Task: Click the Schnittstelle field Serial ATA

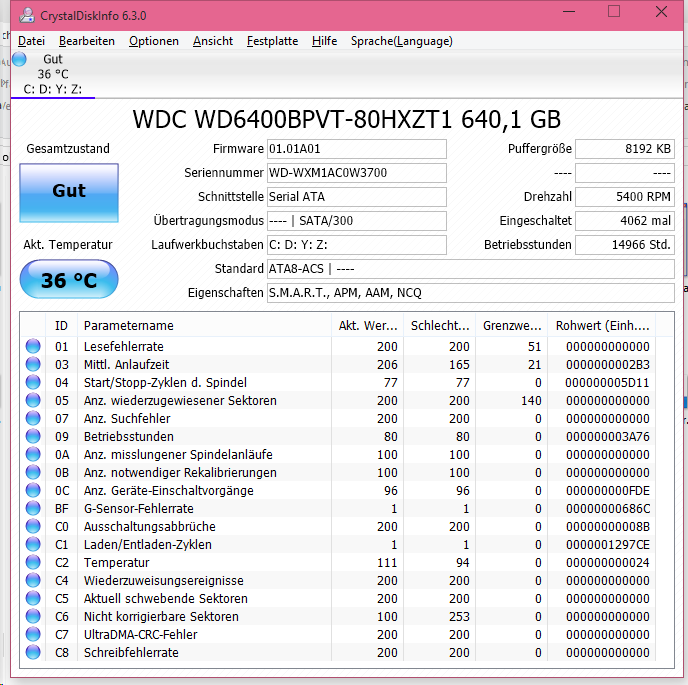Action: tap(357, 197)
